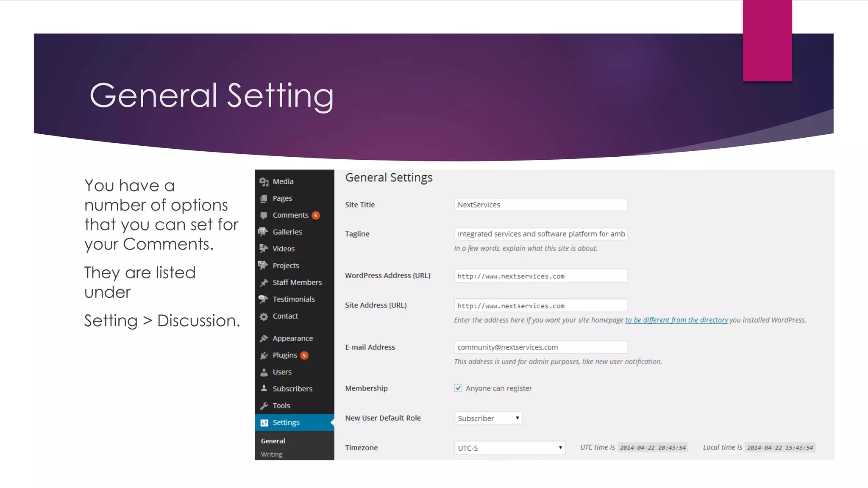Click the WordPress Address URL field
The width and height of the screenshot is (868, 488).
[541, 276]
